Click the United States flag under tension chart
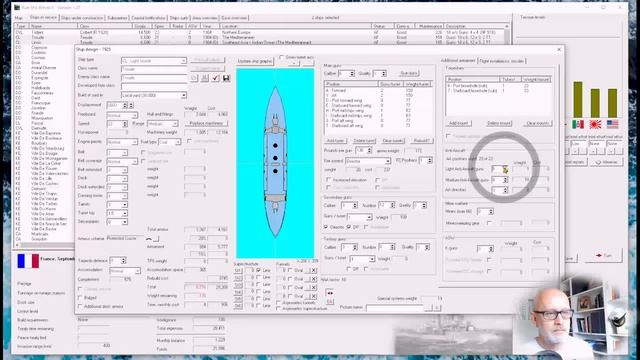 612,124
